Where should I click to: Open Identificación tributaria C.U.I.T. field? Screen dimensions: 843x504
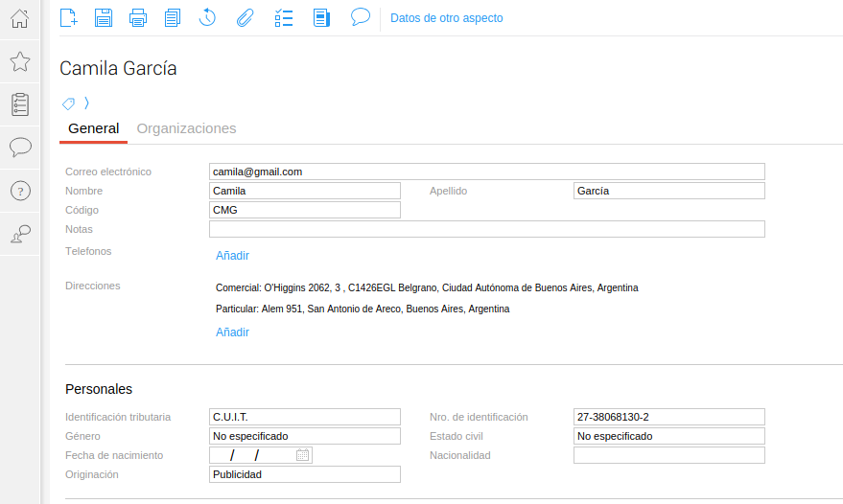coord(305,417)
